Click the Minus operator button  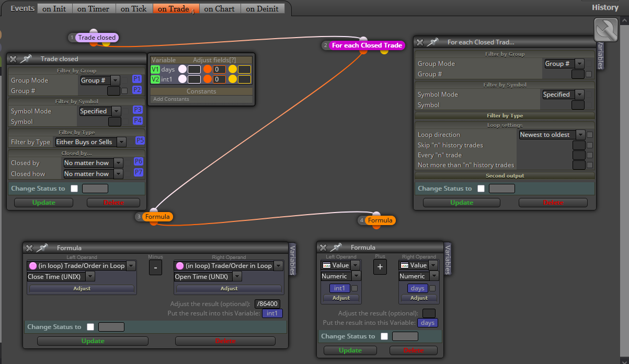(155, 267)
